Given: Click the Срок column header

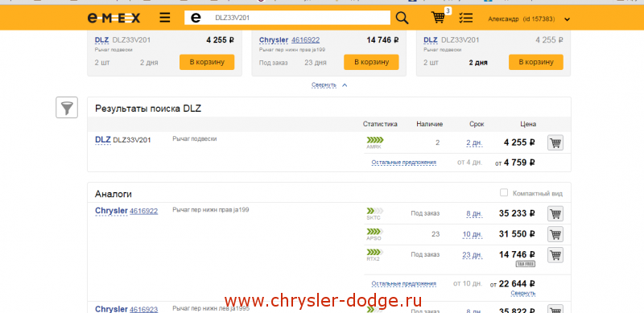Looking at the screenshot, I should coord(477,124).
